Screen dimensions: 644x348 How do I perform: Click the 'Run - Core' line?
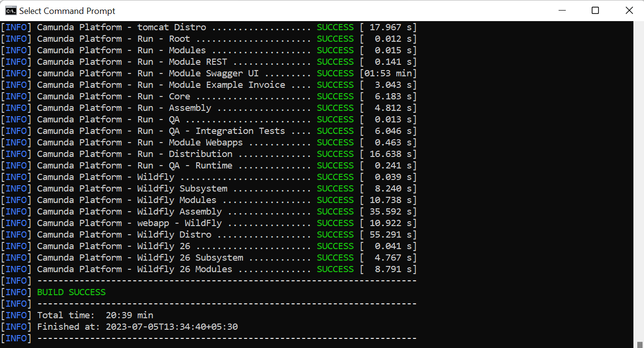click(209, 96)
